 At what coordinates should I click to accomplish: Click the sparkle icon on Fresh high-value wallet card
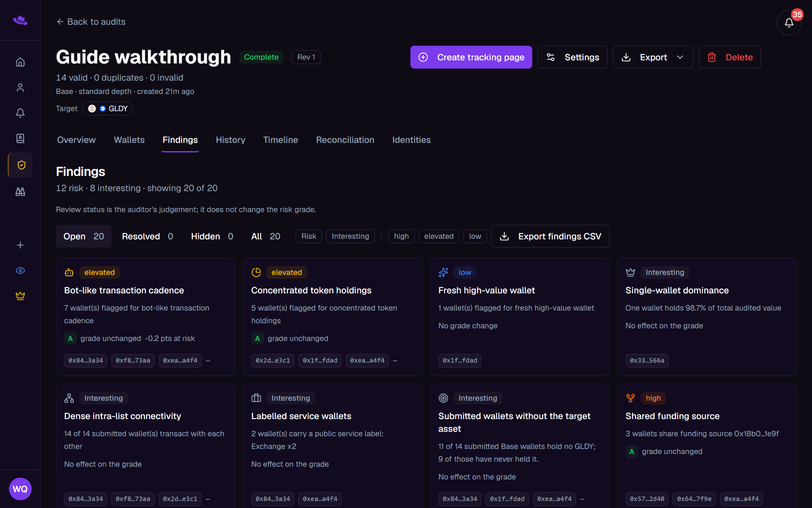pos(443,272)
